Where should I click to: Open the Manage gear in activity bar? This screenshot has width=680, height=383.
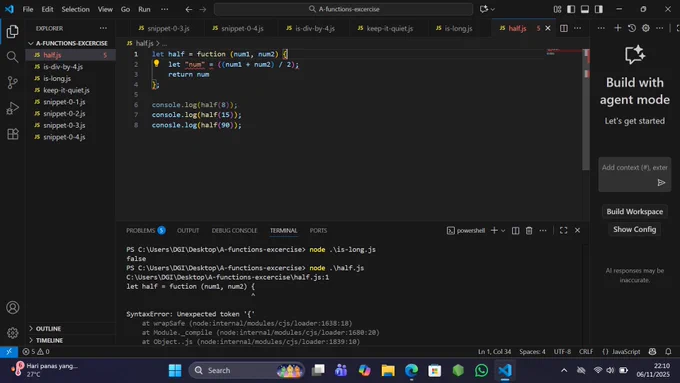pos(12,333)
